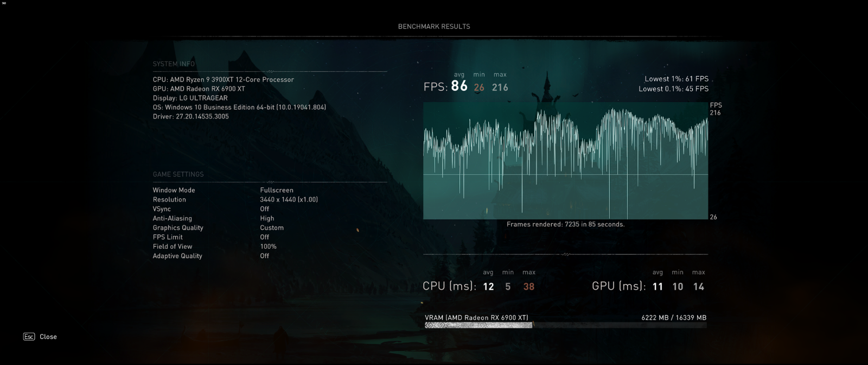Click the Close button label
Screen dimensions: 868x365
[48, 337]
